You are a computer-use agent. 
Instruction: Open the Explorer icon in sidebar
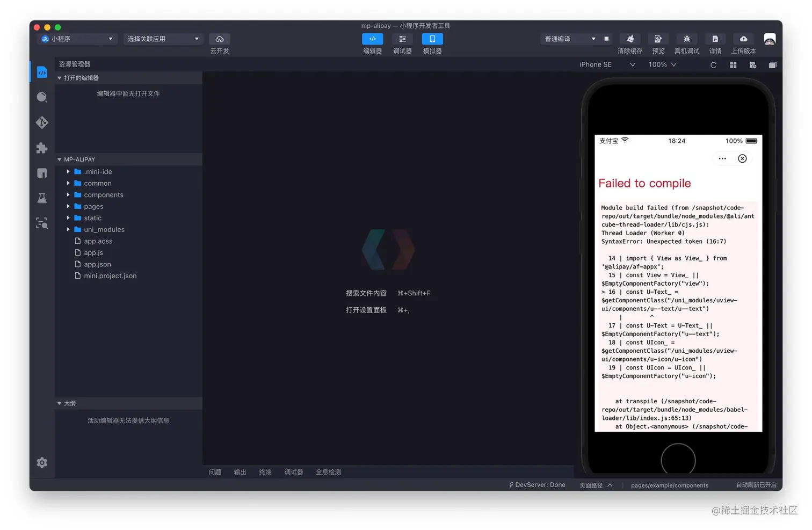click(x=42, y=72)
